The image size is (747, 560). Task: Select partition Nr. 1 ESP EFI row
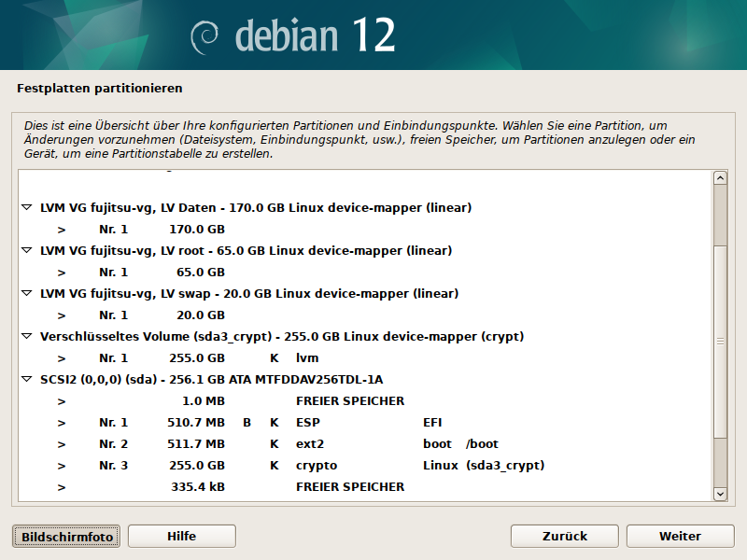(x=280, y=423)
